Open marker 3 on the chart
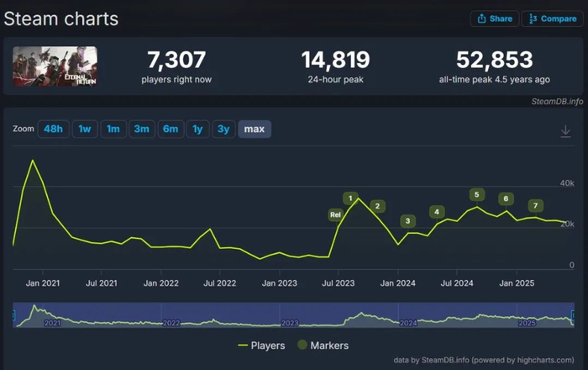Screen dimensions: 588x370 (407, 221)
